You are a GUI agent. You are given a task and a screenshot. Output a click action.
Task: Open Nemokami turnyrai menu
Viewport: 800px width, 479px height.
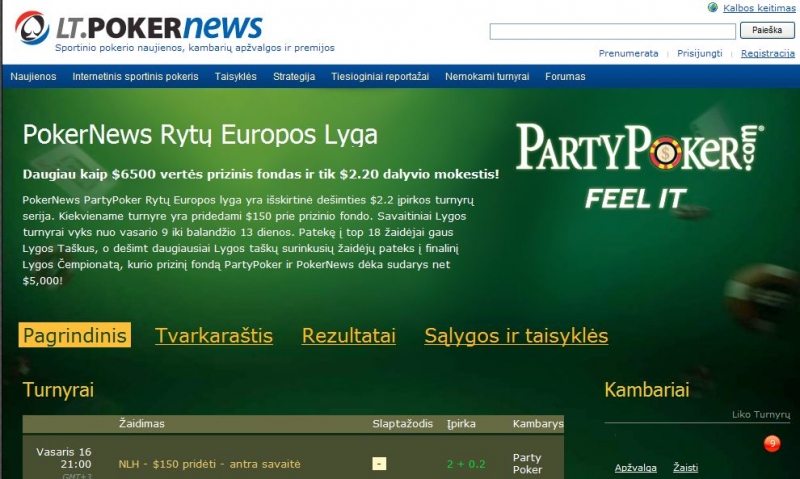(487, 77)
